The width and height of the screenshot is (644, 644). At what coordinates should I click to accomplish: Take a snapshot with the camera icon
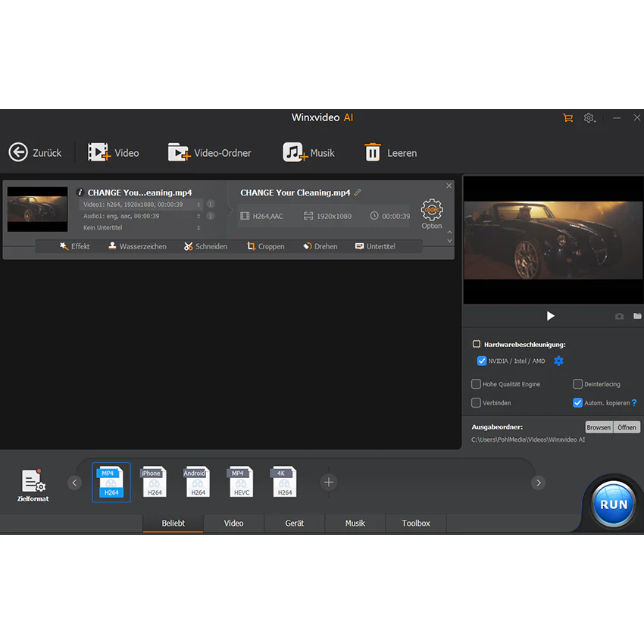619,316
